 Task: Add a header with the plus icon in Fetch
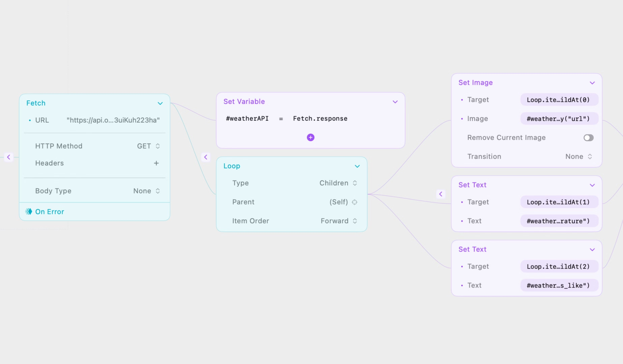[x=156, y=163]
